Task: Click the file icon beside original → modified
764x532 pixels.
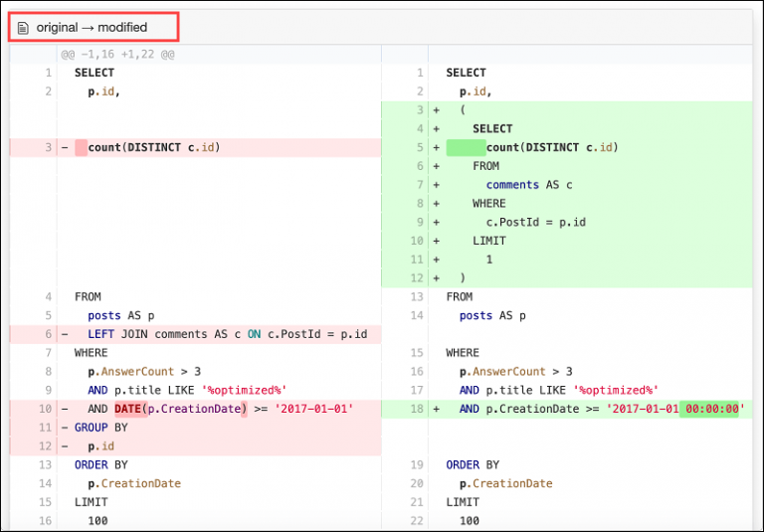Action: [23, 27]
